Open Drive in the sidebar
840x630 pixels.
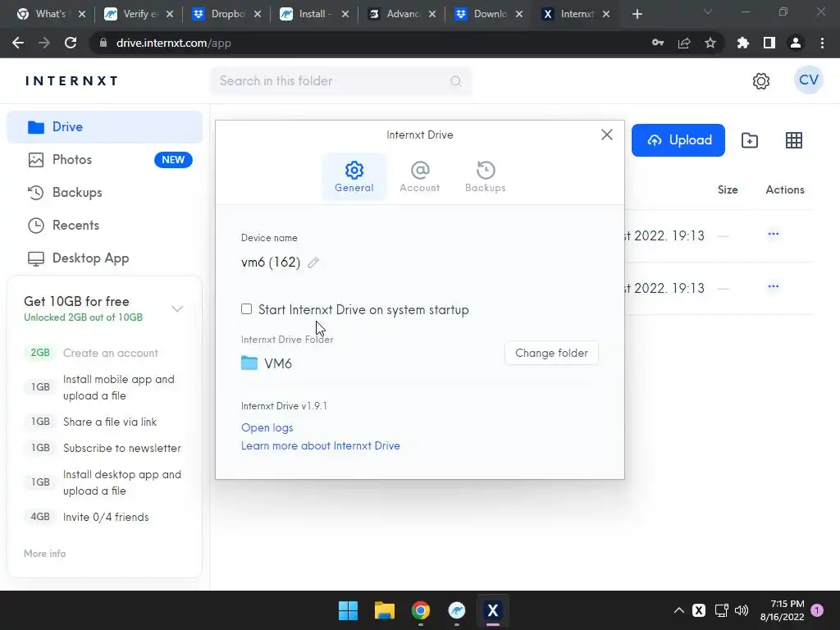click(104, 127)
